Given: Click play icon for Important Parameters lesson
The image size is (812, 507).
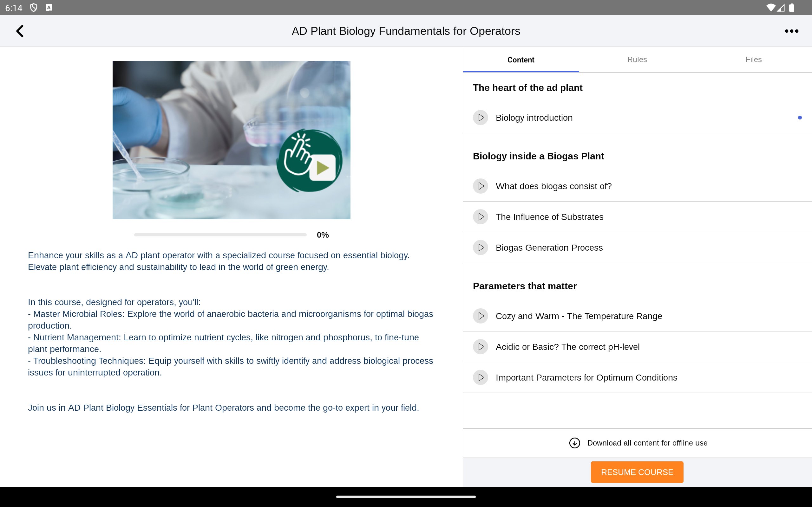Looking at the screenshot, I should [481, 378].
